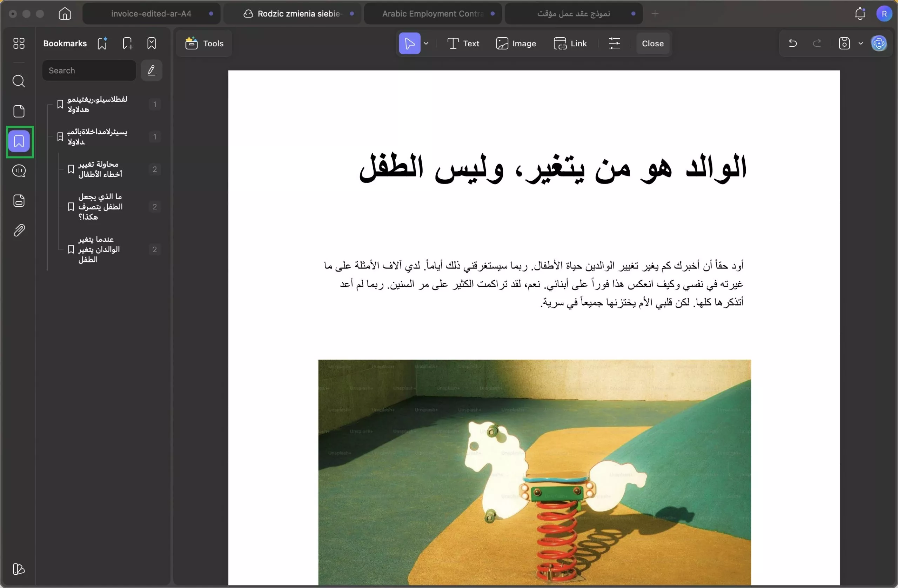This screenshot has height=588, width=898.
Task: Open the annotations comments panel
Action: click(19, 171)
